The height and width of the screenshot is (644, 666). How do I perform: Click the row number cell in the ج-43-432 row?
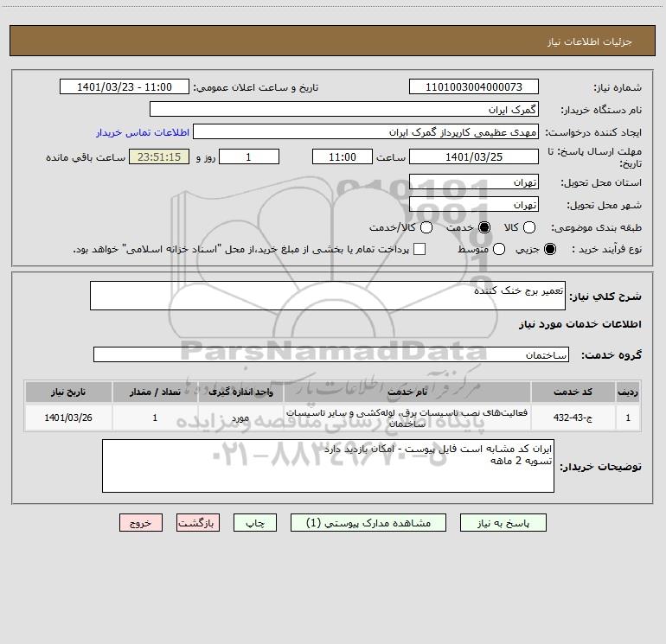pos(628,418)
